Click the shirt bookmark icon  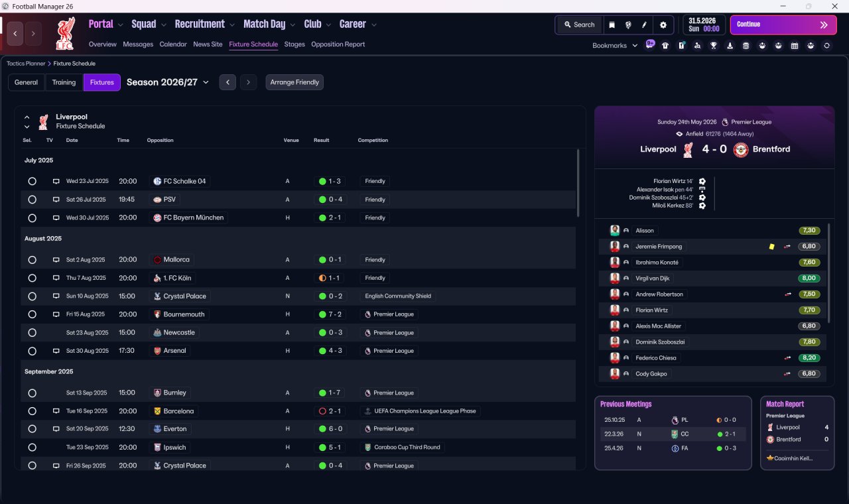665,46
